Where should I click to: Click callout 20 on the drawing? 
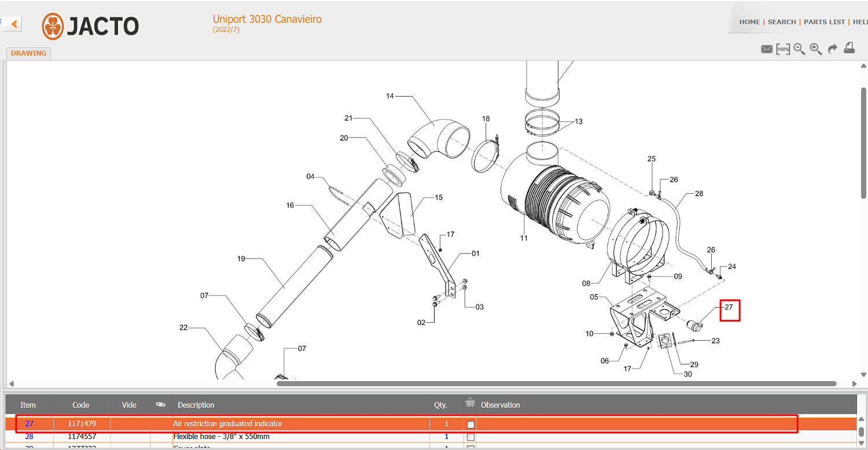[x=344, y=138]
